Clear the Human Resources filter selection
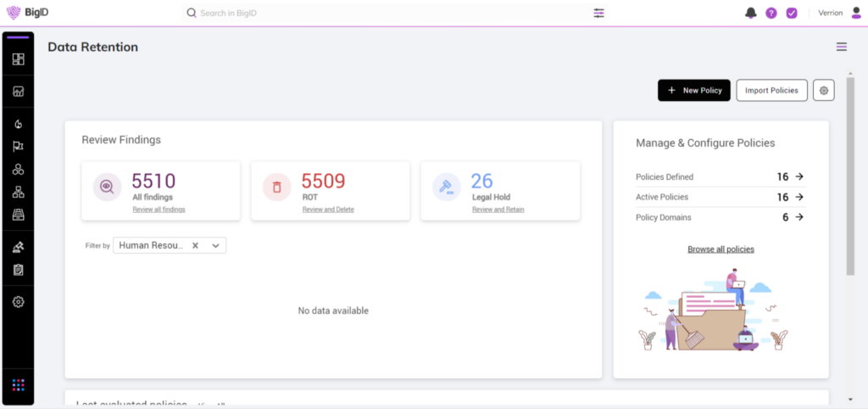Image resolution: width=868 pixels, height=409 pixels. 195,245
